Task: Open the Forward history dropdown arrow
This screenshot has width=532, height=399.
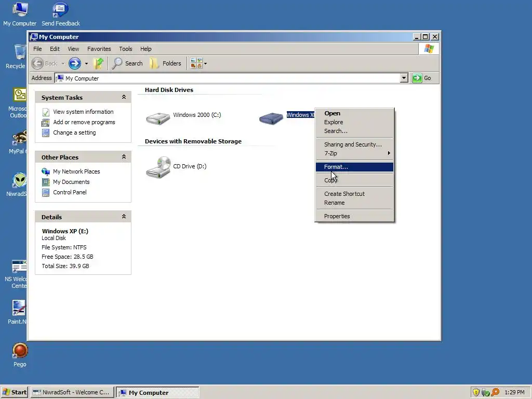Action: click(86, 63)
